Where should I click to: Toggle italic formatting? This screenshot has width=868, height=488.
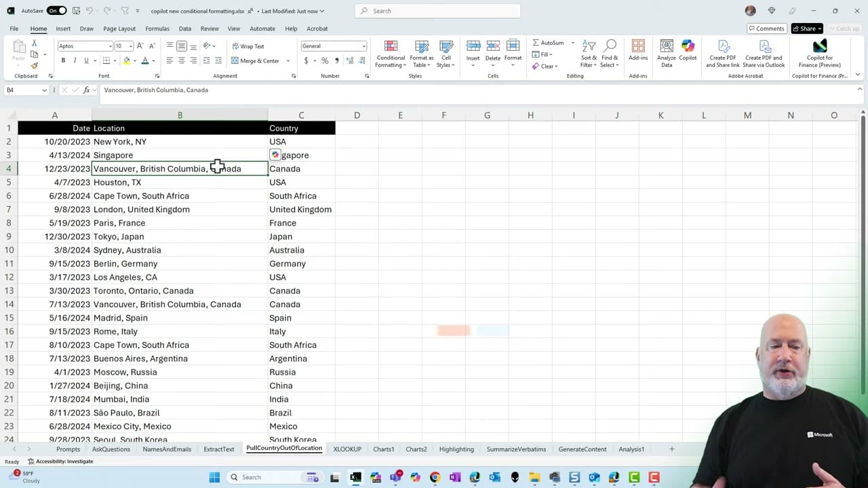pyautogui.click(x=74, y=60)
